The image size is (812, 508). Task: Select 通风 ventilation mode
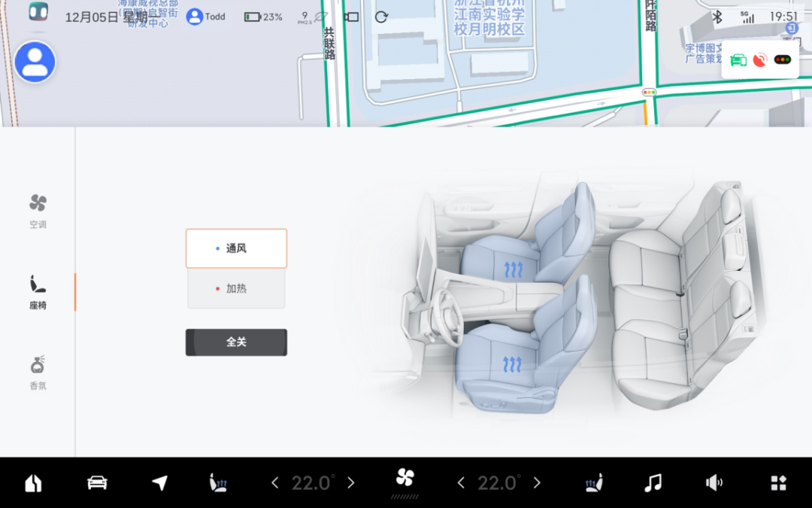click(x=236, y=248)
